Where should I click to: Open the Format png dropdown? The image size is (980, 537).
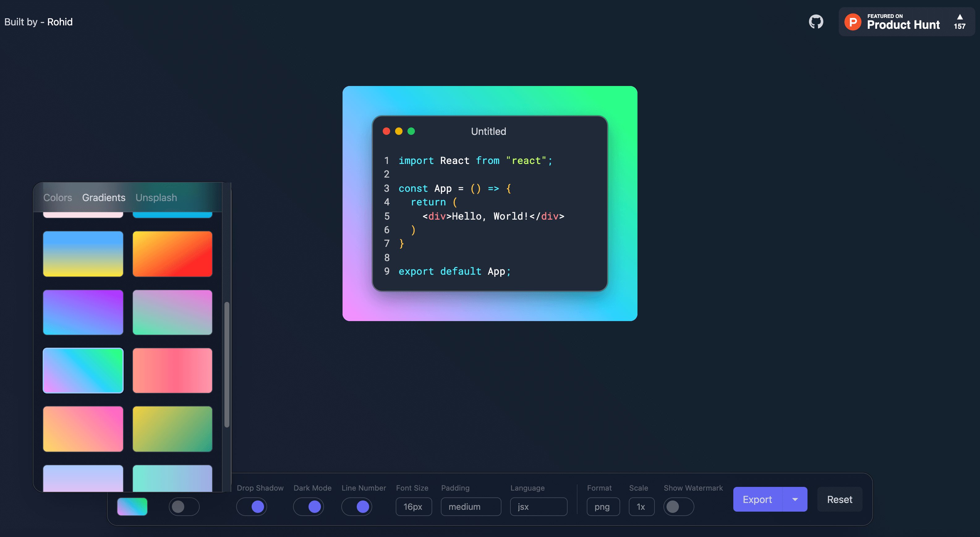click(603, 507)
